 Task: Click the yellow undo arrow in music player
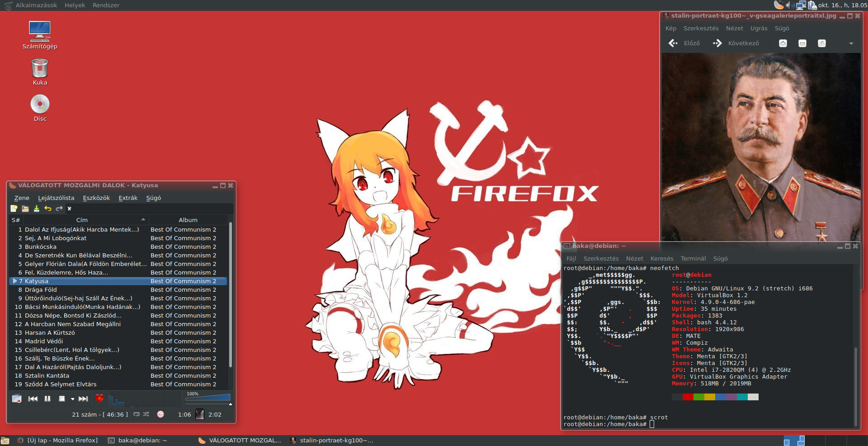[48, 209]
